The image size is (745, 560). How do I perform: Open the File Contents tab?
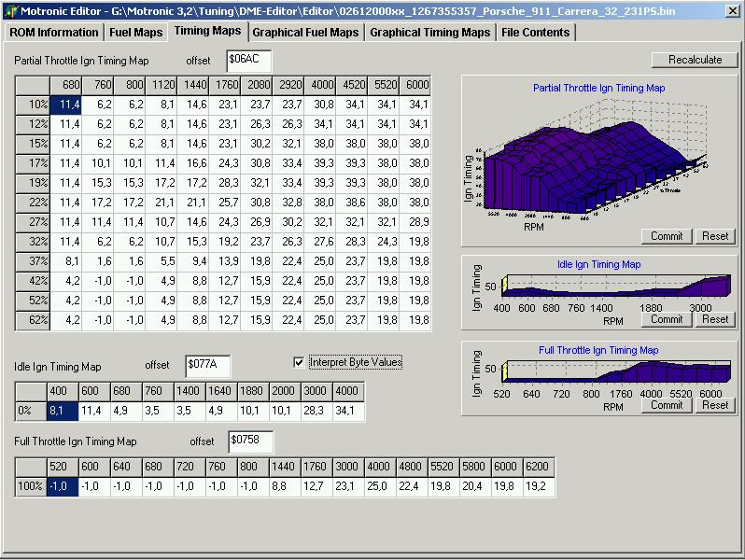click(x=536, y=33)
